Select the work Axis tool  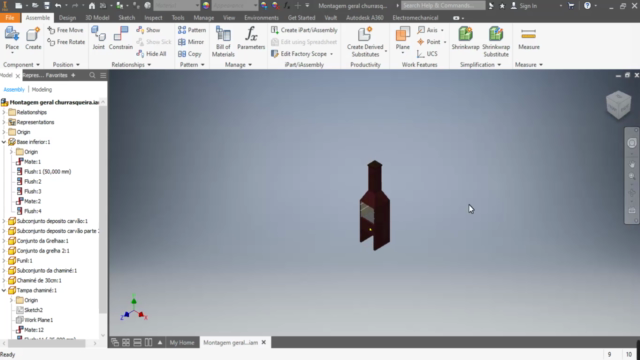pos(428,30)
